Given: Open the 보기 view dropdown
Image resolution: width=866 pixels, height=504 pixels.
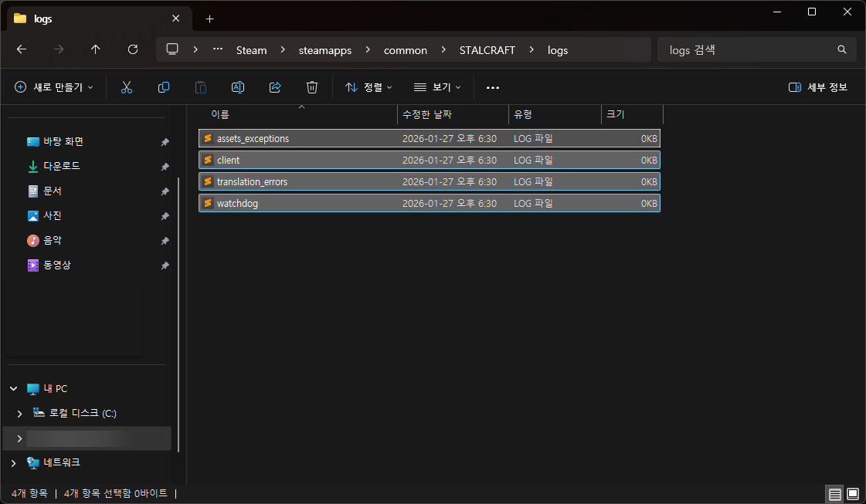Looking at the screenshot, I should pos(437,87).
